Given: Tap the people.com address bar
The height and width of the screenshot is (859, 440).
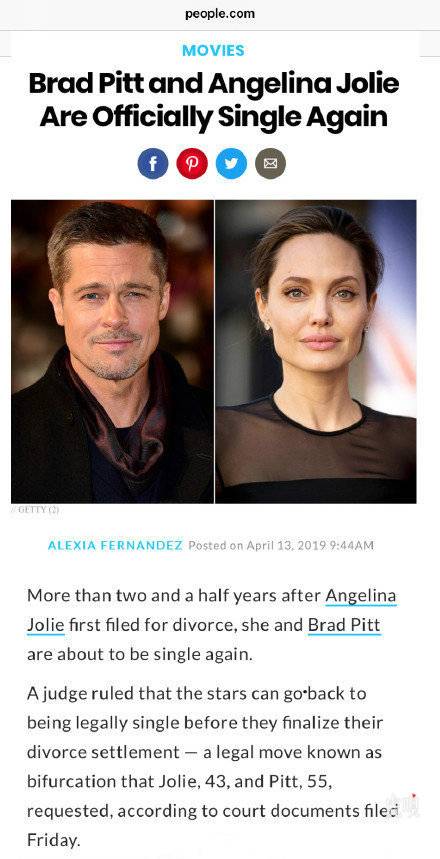Looking at the screenshot, I should click(220, 14).
